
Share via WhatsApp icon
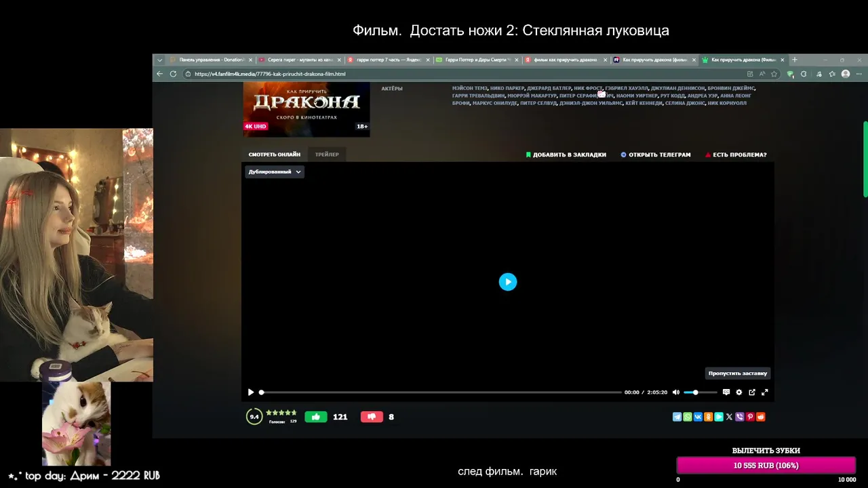coord(688,417)
